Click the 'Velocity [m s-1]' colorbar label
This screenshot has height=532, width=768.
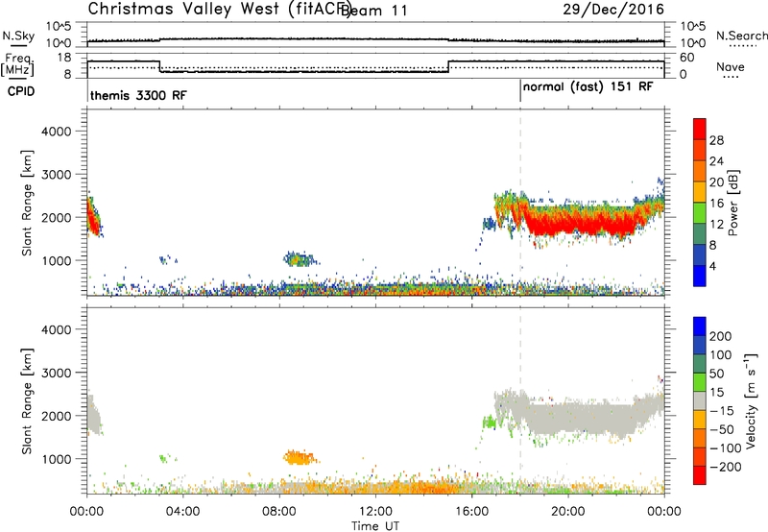tap(750, 401)
